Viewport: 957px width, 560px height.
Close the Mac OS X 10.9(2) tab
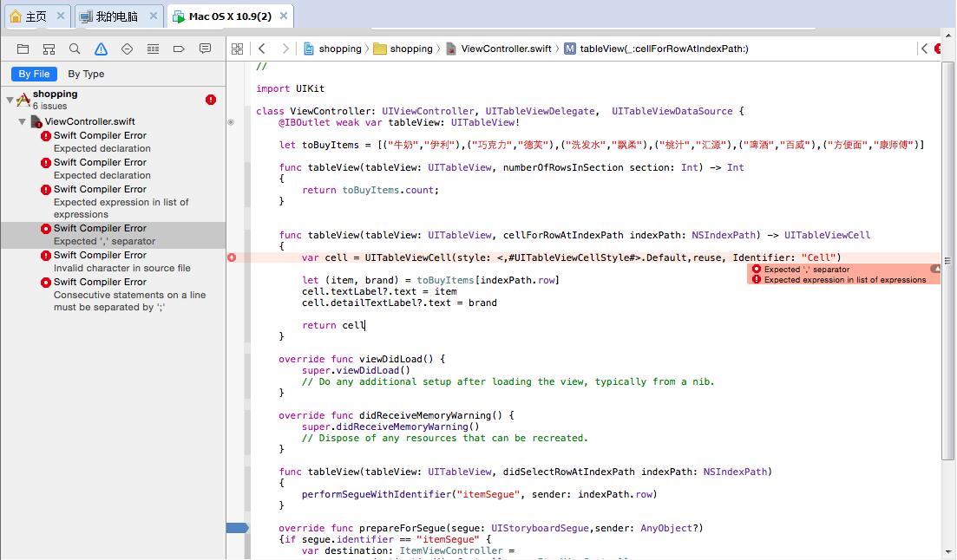tap(284, 16)
